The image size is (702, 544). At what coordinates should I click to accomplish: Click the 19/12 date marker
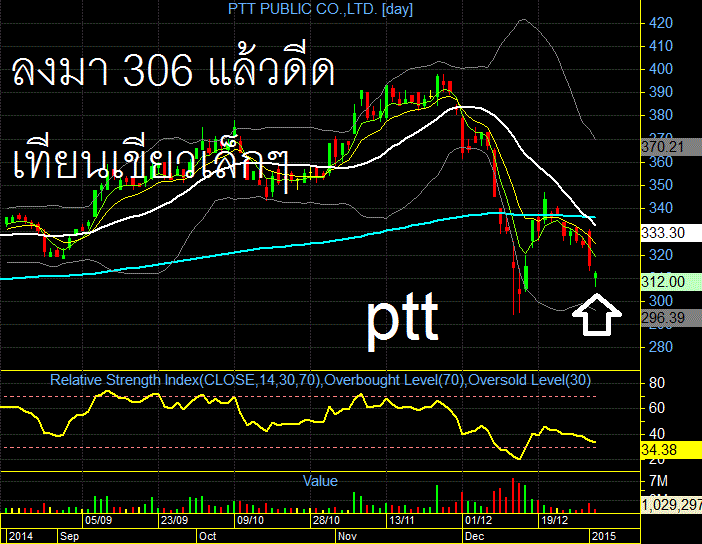(x=554, y=521)
